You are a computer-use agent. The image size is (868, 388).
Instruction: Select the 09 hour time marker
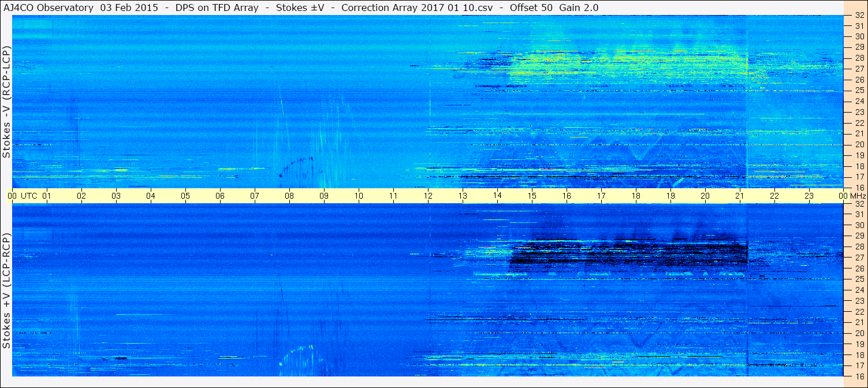point(324,196)
